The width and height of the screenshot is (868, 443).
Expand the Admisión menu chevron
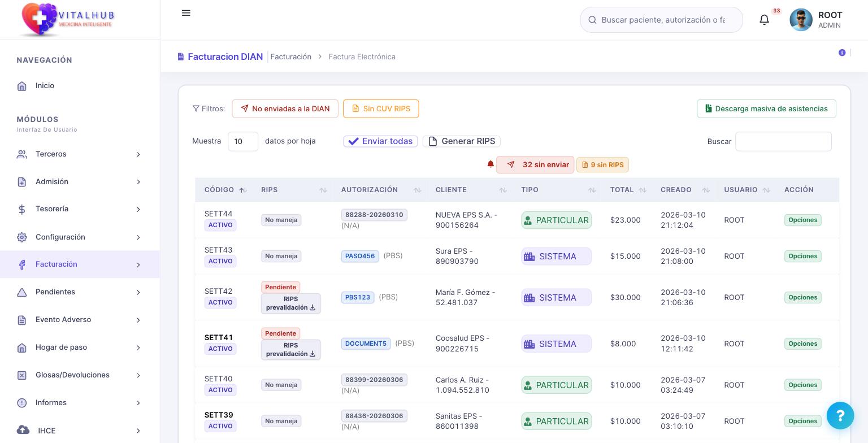point(138,182)
